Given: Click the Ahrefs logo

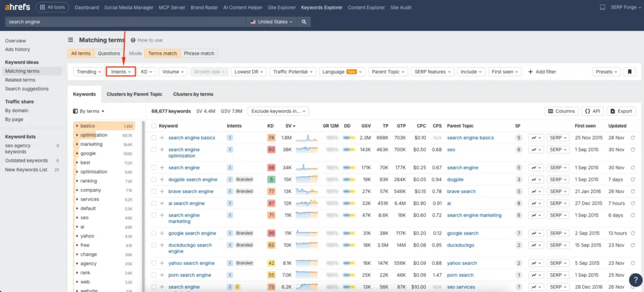Looking at the screenshot, I should (18, 8).
